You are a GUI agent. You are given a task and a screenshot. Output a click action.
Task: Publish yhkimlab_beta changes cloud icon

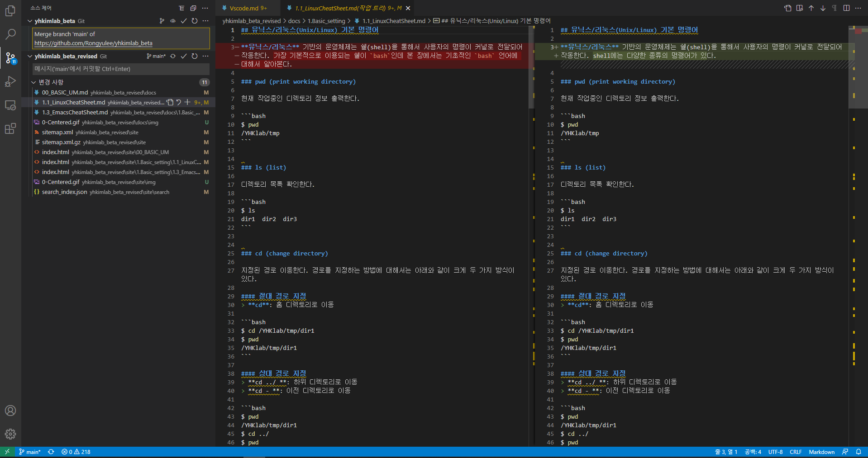tap(173, 21)
